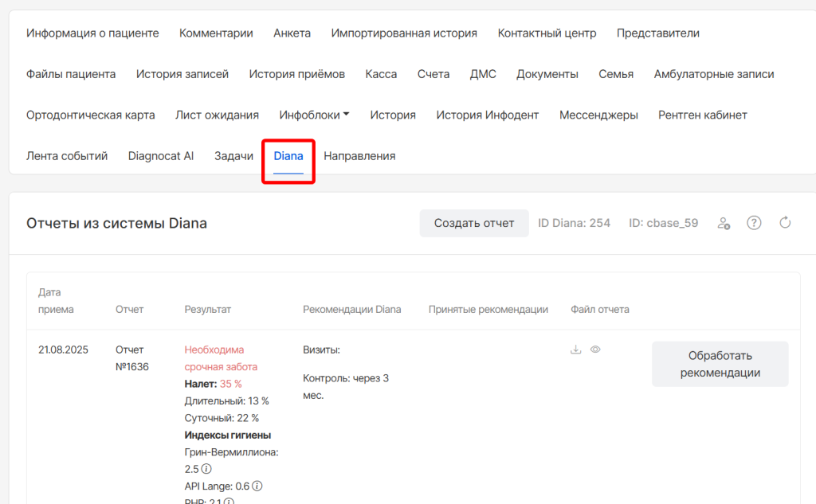
Task: Show info for API Lange index
Action: coord(257,486)
